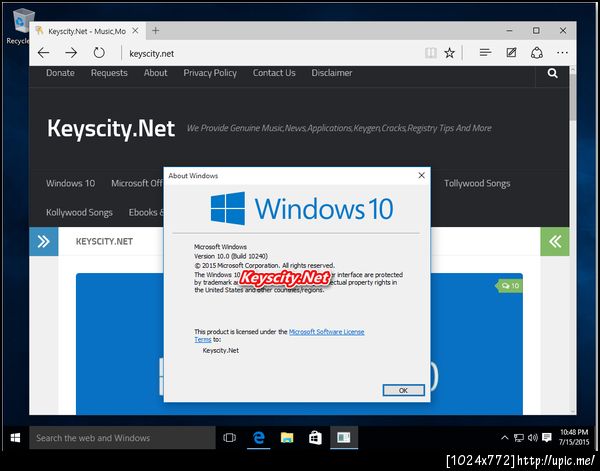Open the Ebooks category
Viewport: 600px width, 471px height.
tap(146, 212)
